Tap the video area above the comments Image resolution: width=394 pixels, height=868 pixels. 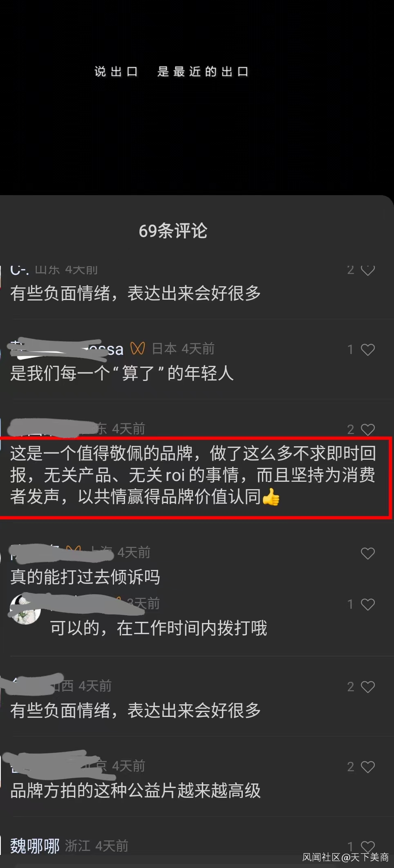pyautogui.click(x=197, y=97)
